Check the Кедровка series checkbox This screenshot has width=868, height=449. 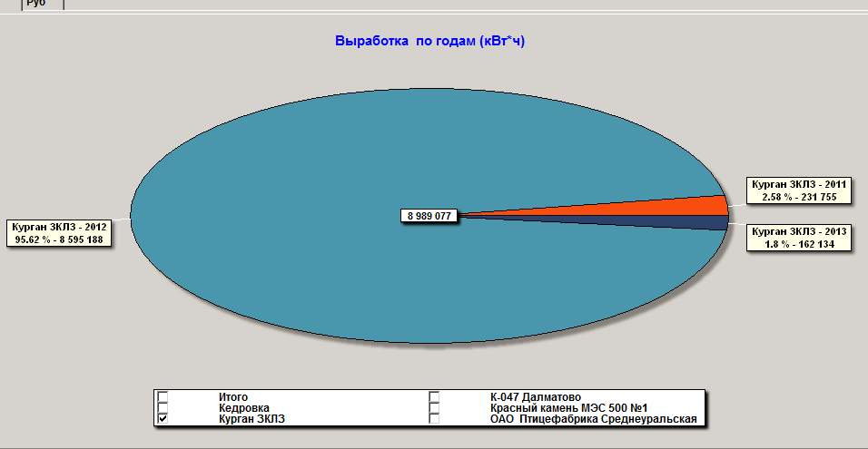163,408
